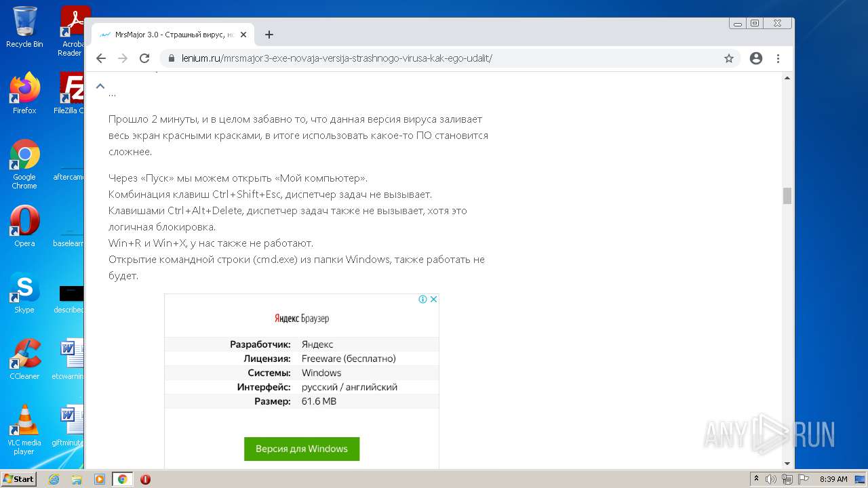Click the scrollbar down arrow

pyautogui.click(x=787, y=464)
